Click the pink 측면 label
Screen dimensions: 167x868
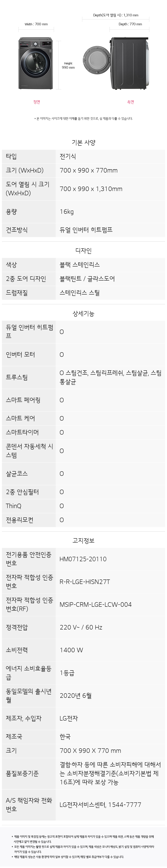(131, 102)
